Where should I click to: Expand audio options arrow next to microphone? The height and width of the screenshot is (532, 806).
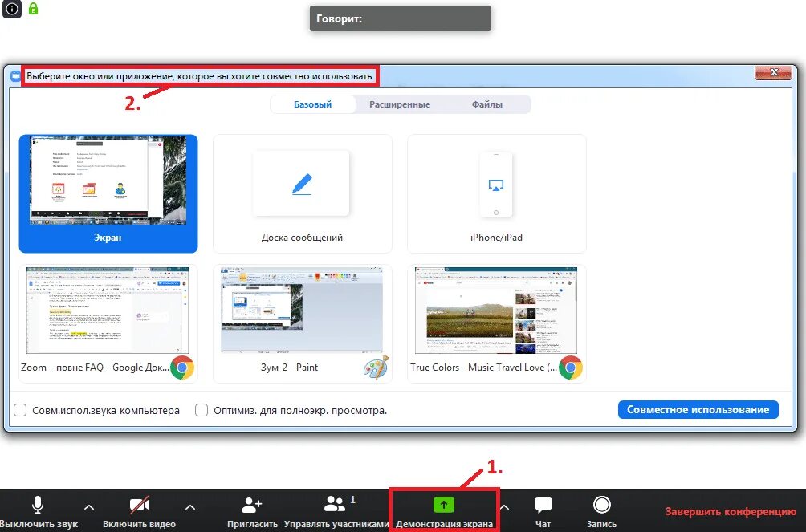point(89,507)
